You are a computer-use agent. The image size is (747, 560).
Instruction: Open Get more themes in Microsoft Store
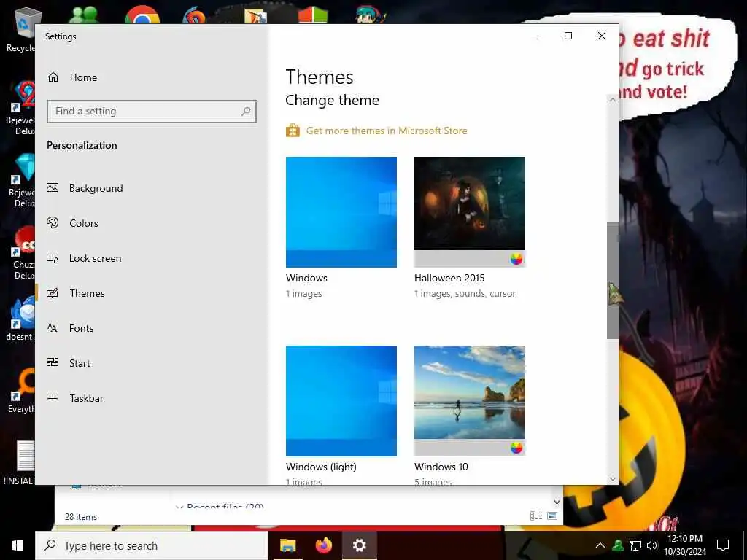click(387, 131)
